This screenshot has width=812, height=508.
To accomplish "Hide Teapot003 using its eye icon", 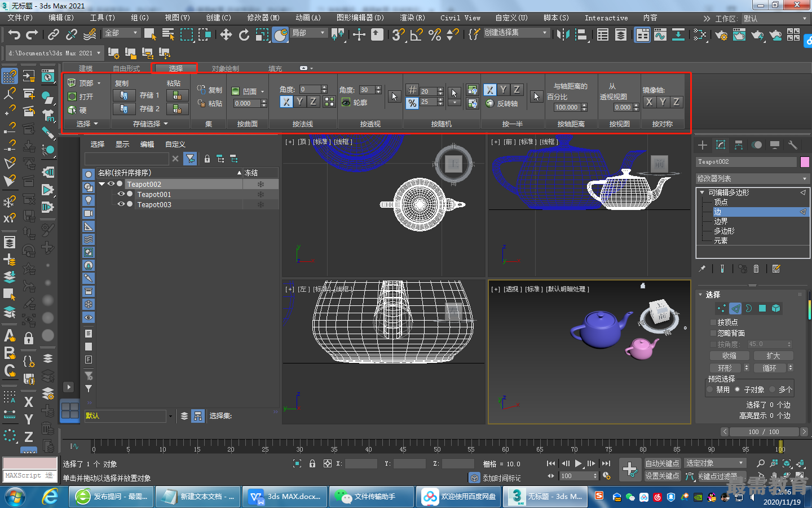I will [121, 204].
